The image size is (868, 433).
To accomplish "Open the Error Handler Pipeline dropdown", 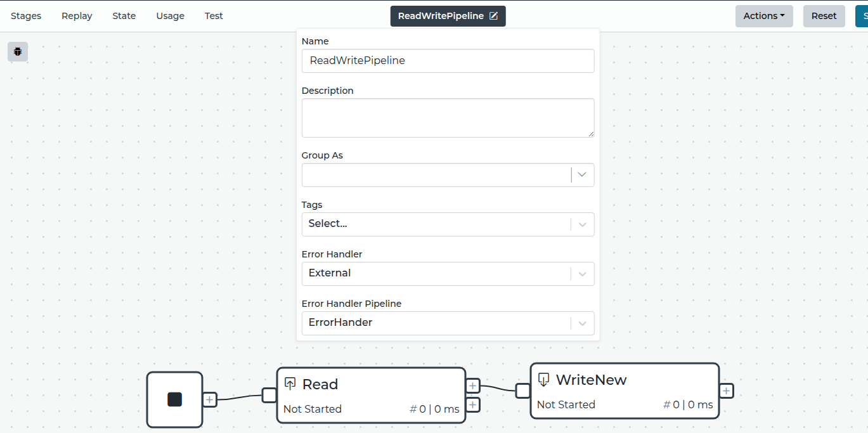I will pyautogui.click(x=581, y=323).
